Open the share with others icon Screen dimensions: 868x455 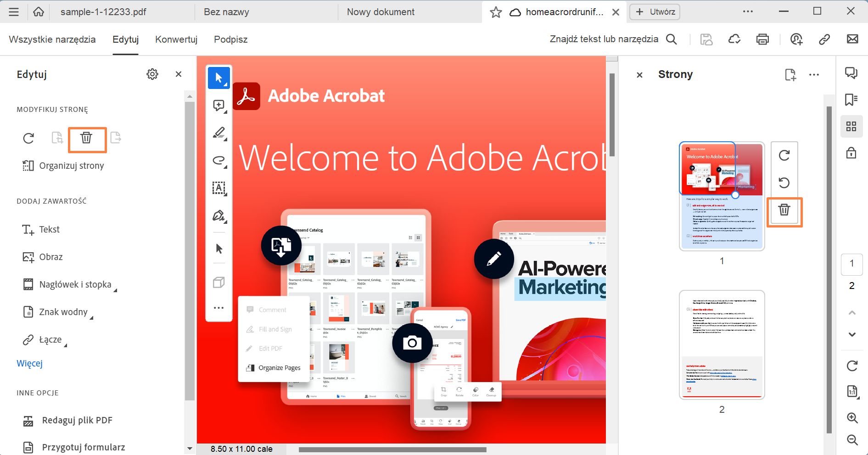point(796,39)
